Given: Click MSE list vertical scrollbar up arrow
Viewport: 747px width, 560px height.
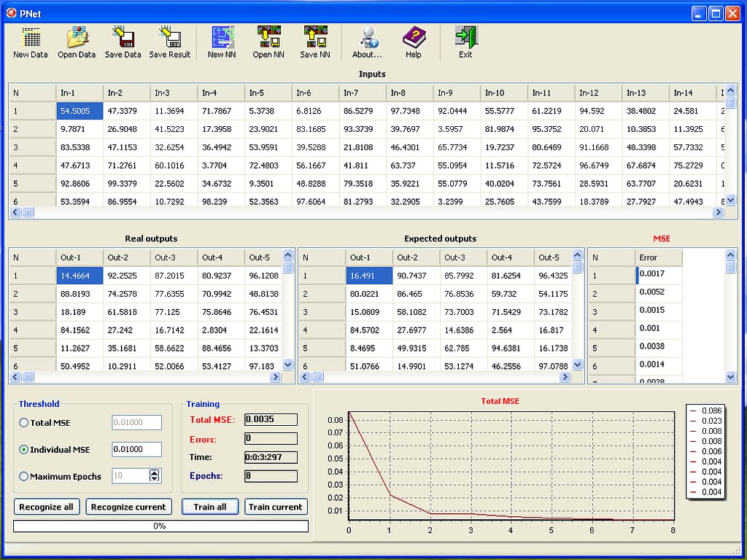Looking at the screenshot, I should click(x=731, y=254).
